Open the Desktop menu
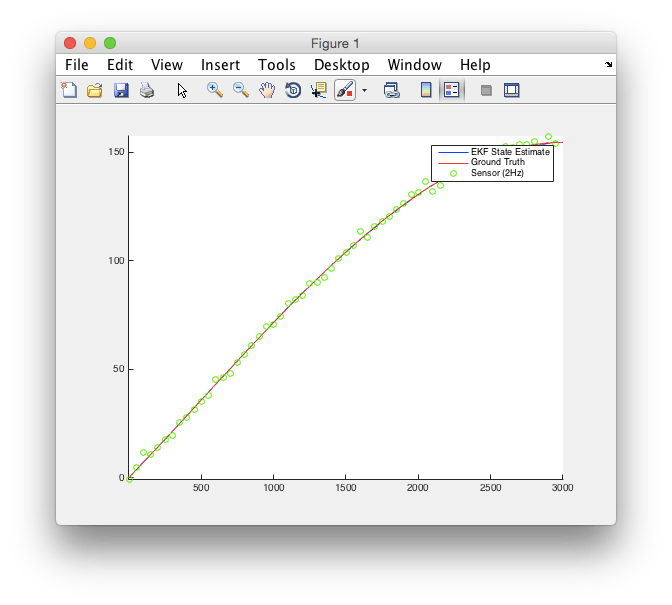This screenshot has height=605, width=672. (342, 65)
